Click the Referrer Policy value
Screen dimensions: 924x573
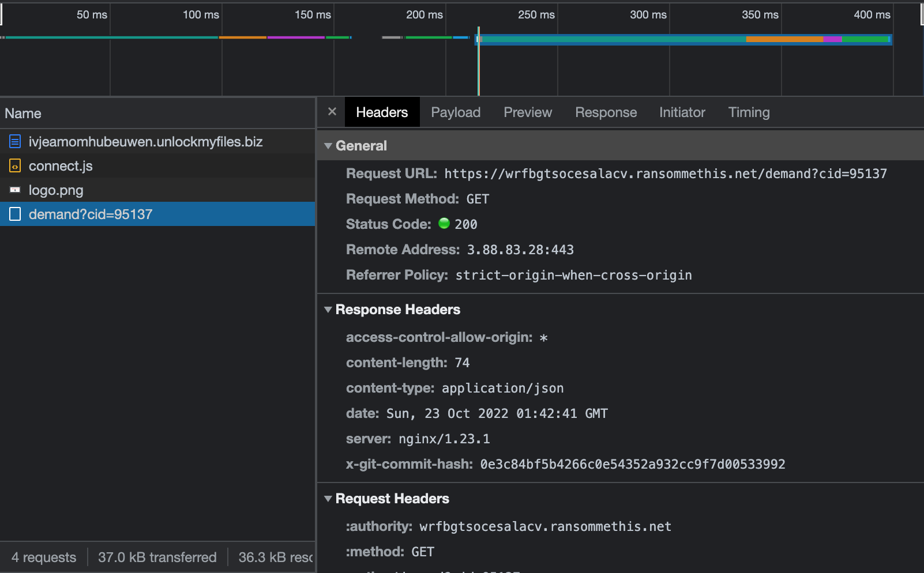pyautogui.click(x=574, y=275)
